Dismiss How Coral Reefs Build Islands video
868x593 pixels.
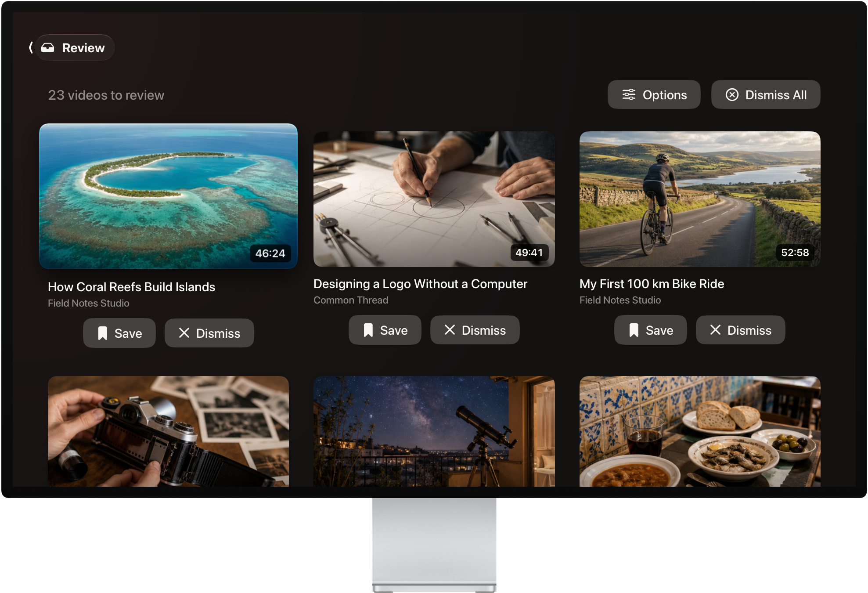[209, 333]
